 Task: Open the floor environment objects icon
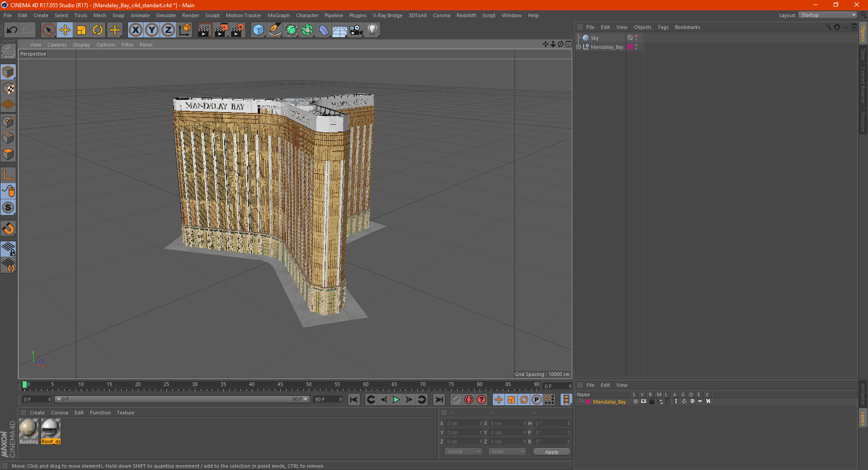[340, 30]
